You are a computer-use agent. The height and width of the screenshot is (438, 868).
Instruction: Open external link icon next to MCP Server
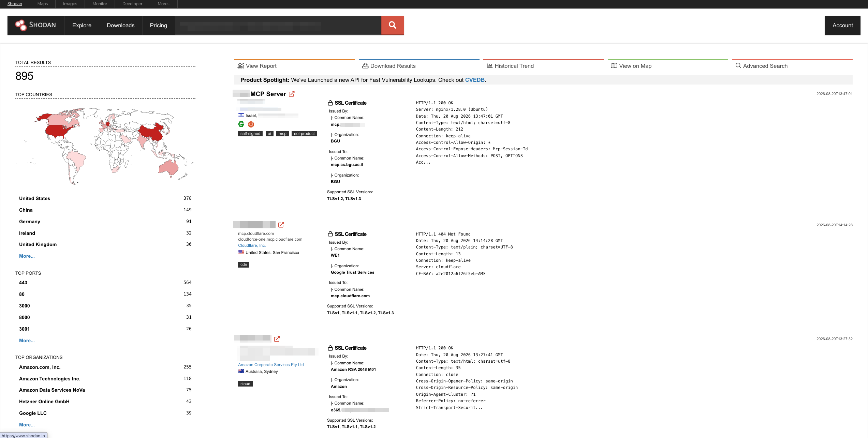292,94
